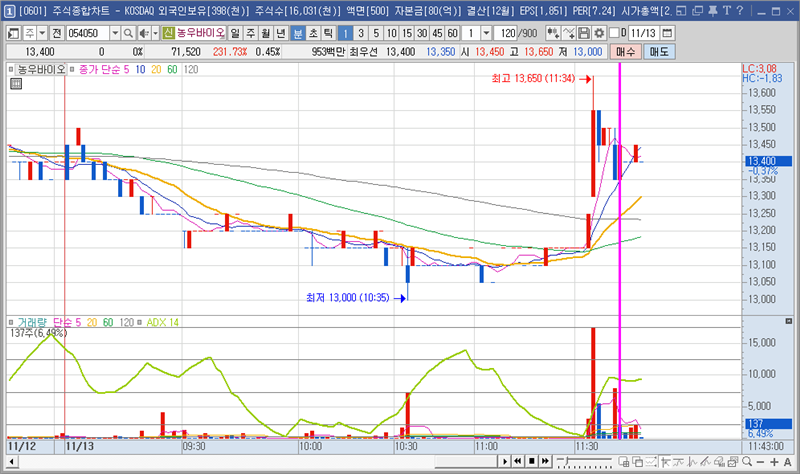The image size is (800, 474).
Task: Toggle the 일 (daily) chart period
Action: pos(235,33)
